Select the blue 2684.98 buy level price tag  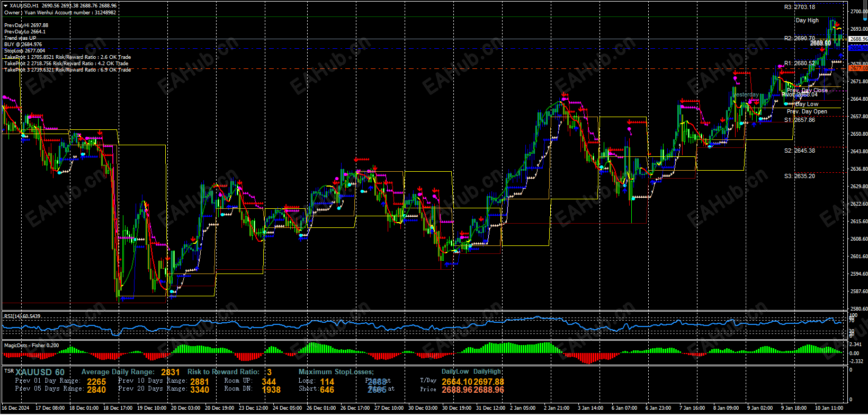pos(858,48)
